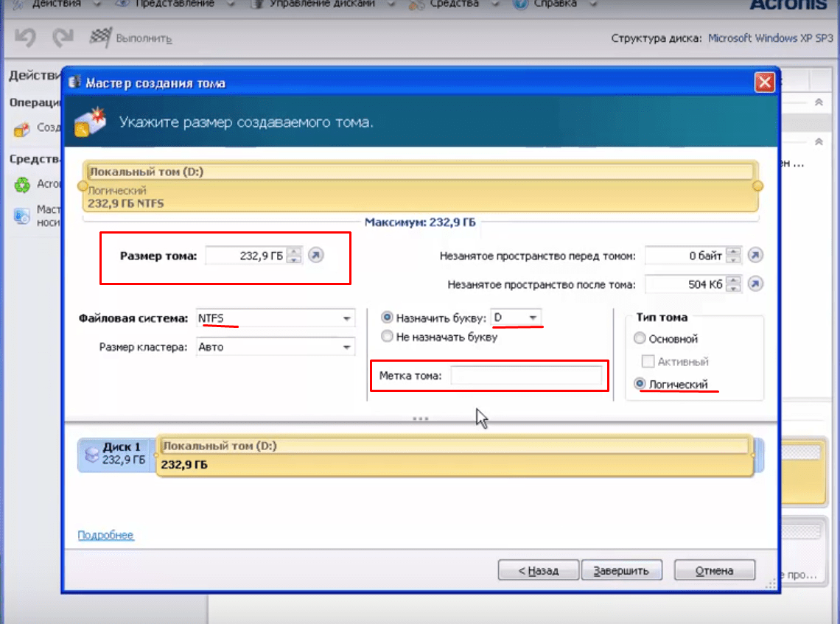Click arrow icon beside space before volume
Screen dimensions: 840x624
click(755, 256)
